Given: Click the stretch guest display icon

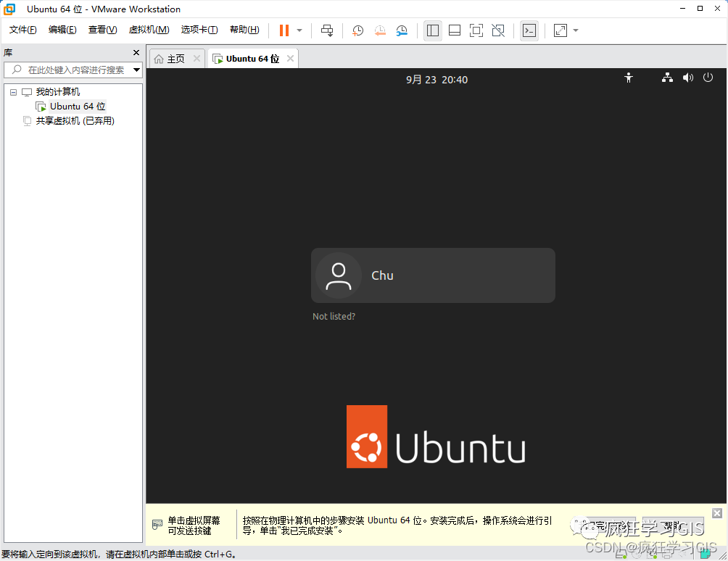Looking at the screenshot, I should click(x=561, y=30).
